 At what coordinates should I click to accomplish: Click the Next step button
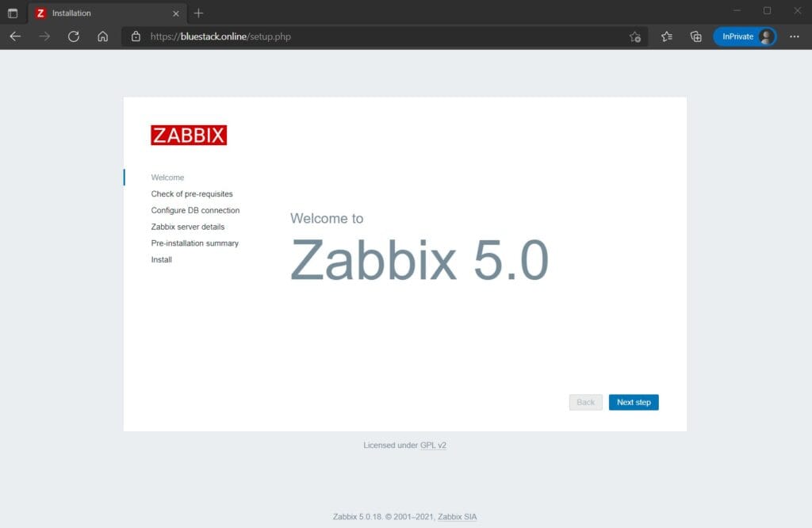[634, 402]
